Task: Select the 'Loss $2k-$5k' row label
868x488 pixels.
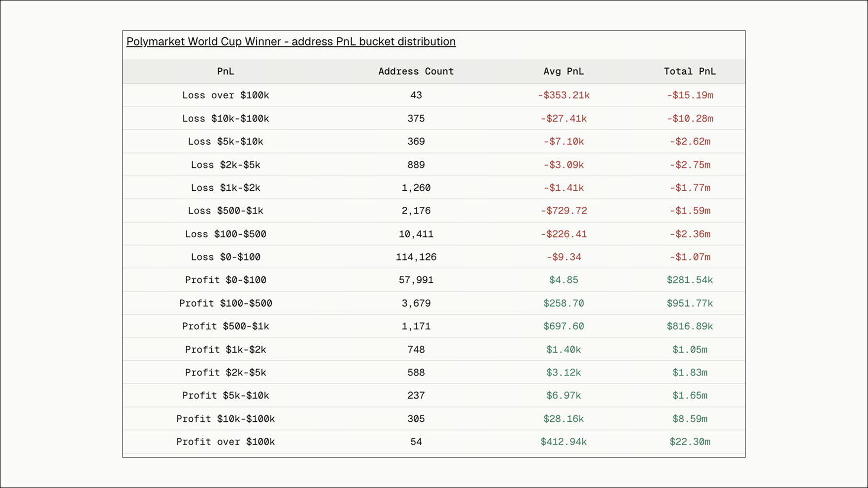Action: [x=226, y=165]
